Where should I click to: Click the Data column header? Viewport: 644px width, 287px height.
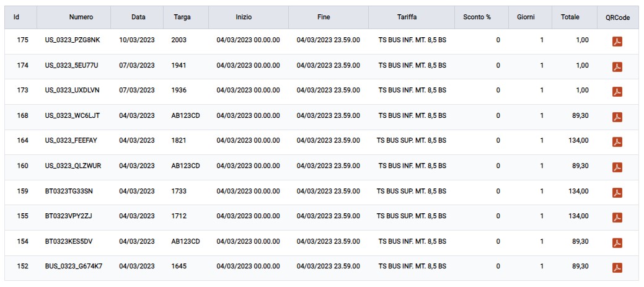coord(138,17)
